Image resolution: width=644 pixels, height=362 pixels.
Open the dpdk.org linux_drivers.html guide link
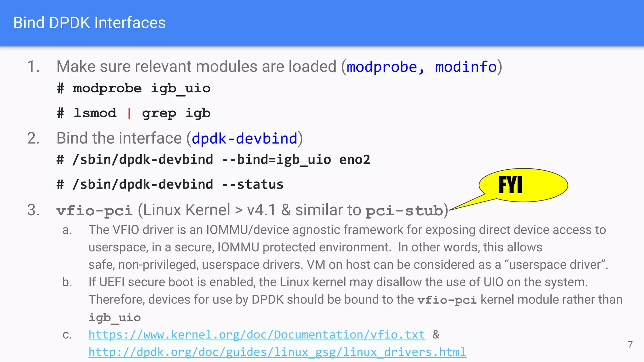coord(277,352)
